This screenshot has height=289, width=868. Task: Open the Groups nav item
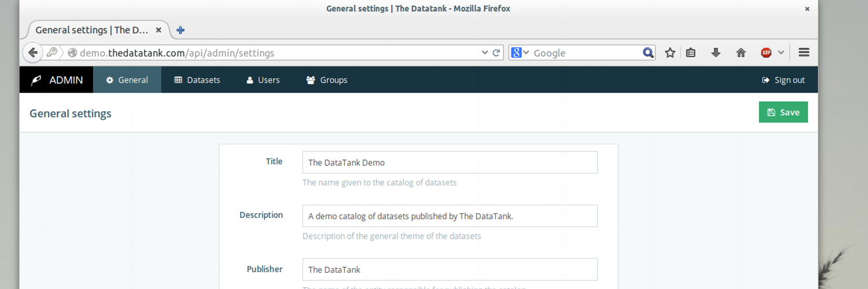(x=327, y=80)
